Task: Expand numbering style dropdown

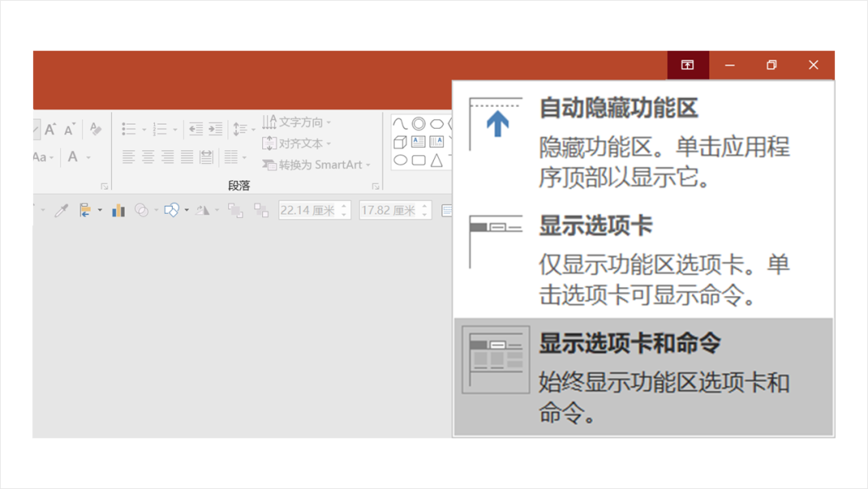Action: pyautogui.click(x=175, y=129)
